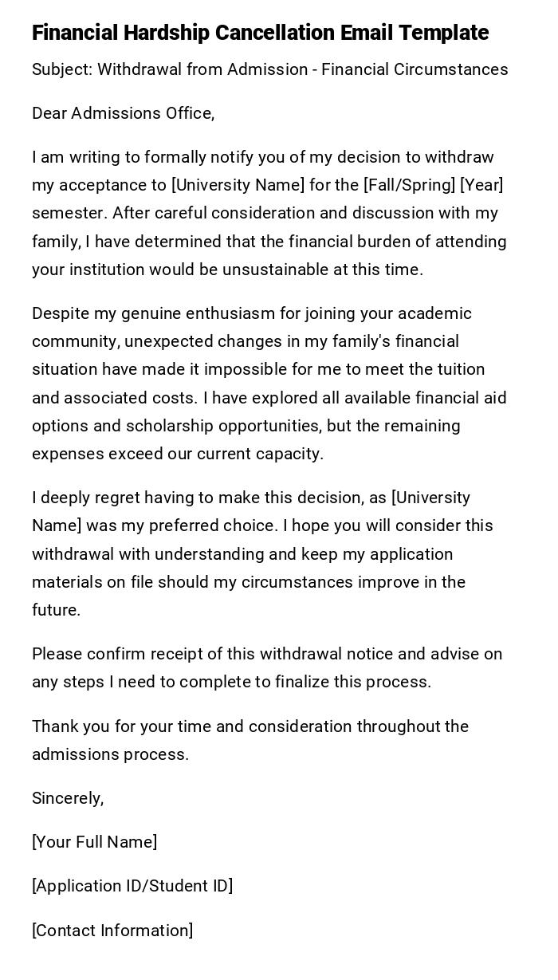Click the word "unsustainable" in first paragraph
This screenshot has height=980, width=558.
tap(275, 270)
